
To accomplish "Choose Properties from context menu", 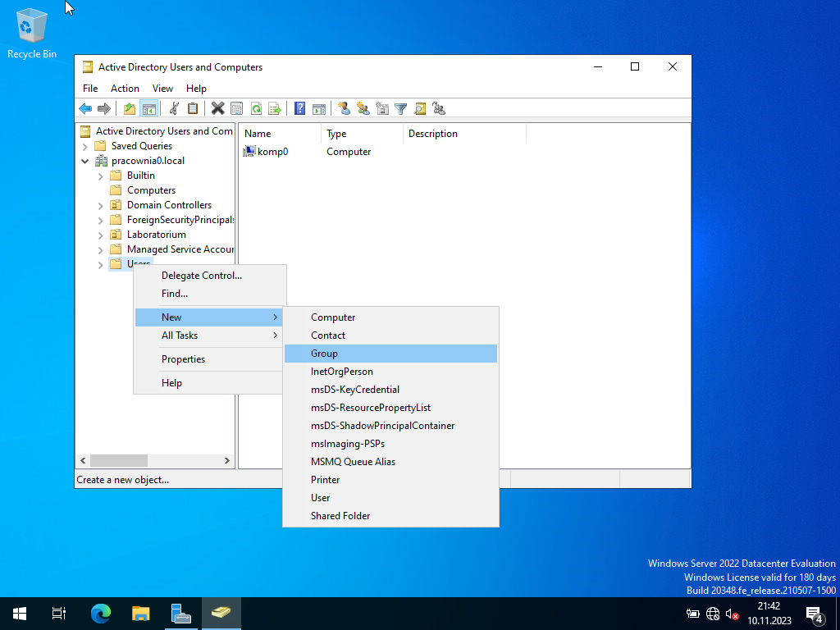I will coord(208,359).
